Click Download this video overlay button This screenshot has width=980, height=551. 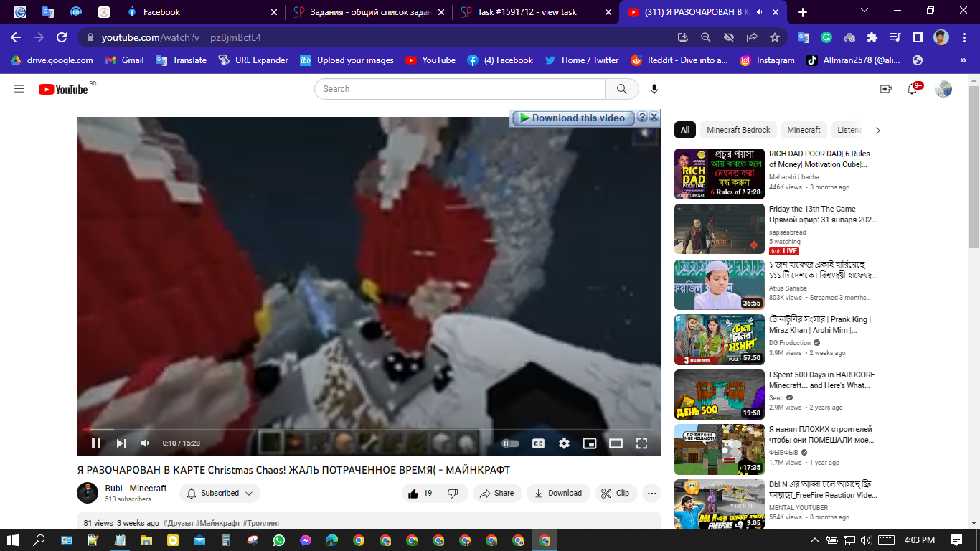click(573, 118)
